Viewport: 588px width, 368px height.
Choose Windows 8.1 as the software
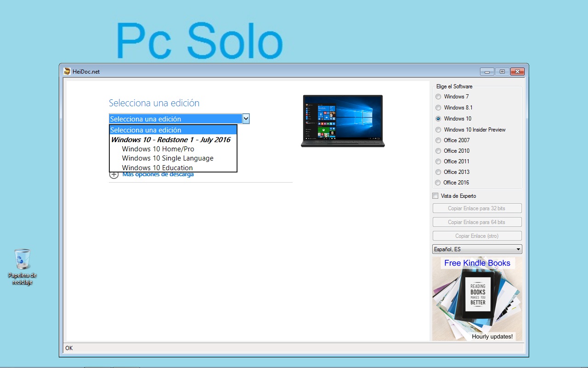(438, 108)
